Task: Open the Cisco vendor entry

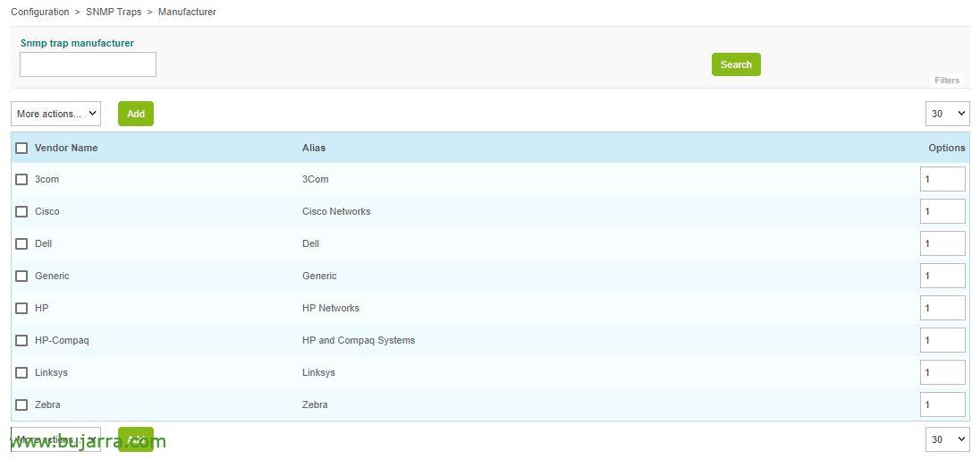Action: coord(47,211)
